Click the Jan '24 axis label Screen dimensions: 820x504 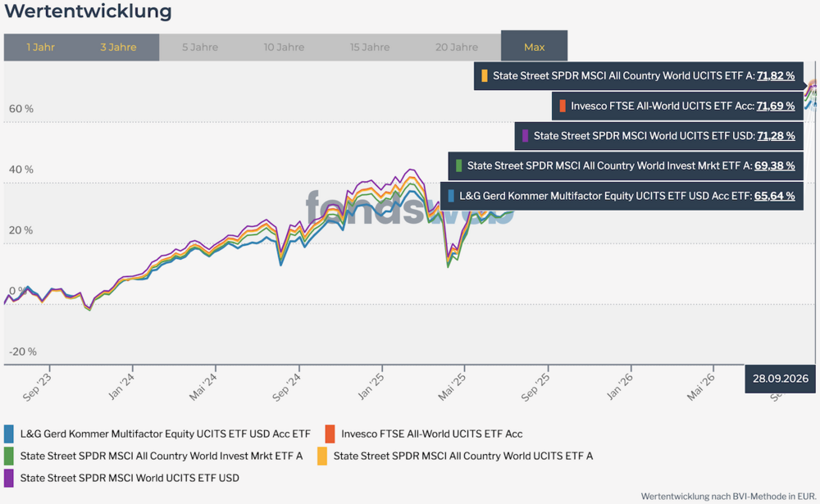[x=121, y=387]
